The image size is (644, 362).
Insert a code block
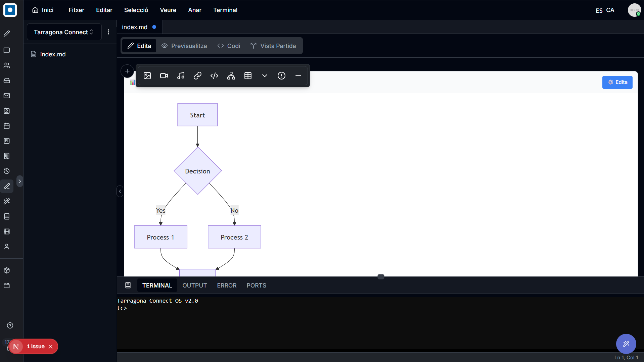(214, 76)
